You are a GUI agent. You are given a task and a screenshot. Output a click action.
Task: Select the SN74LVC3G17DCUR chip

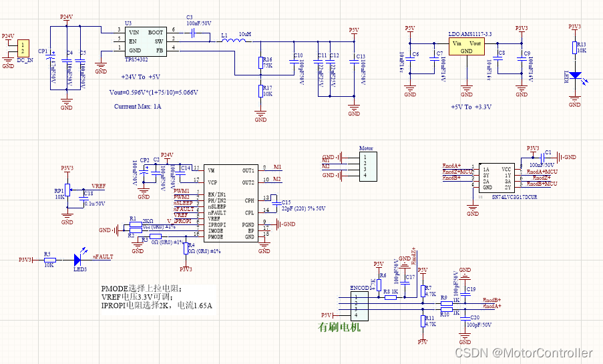pyautogui.click(x=496, y=178)
